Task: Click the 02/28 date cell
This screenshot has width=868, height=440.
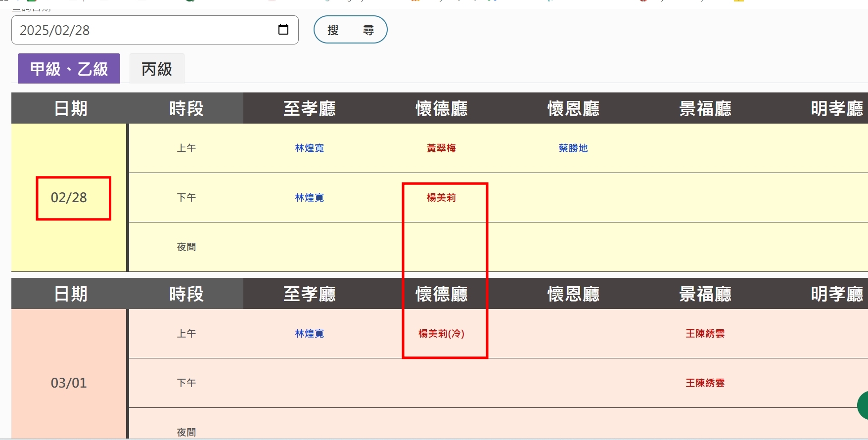Action: tap(69, 198)
